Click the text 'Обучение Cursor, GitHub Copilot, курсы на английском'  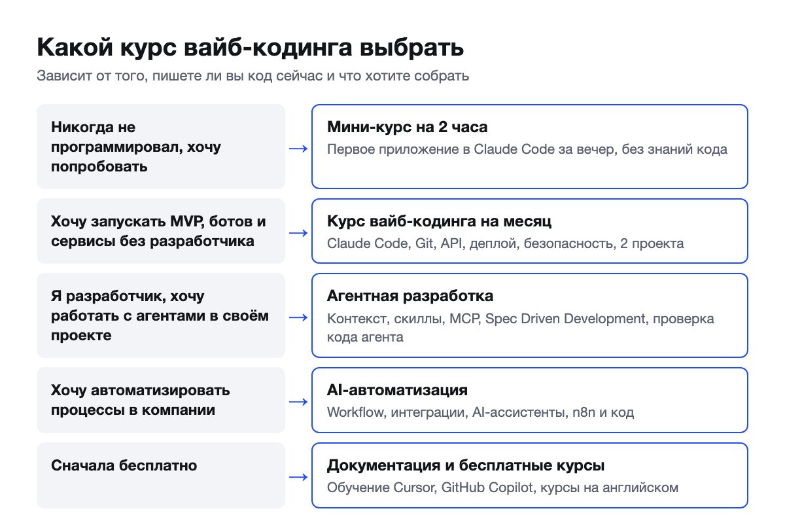503,488
